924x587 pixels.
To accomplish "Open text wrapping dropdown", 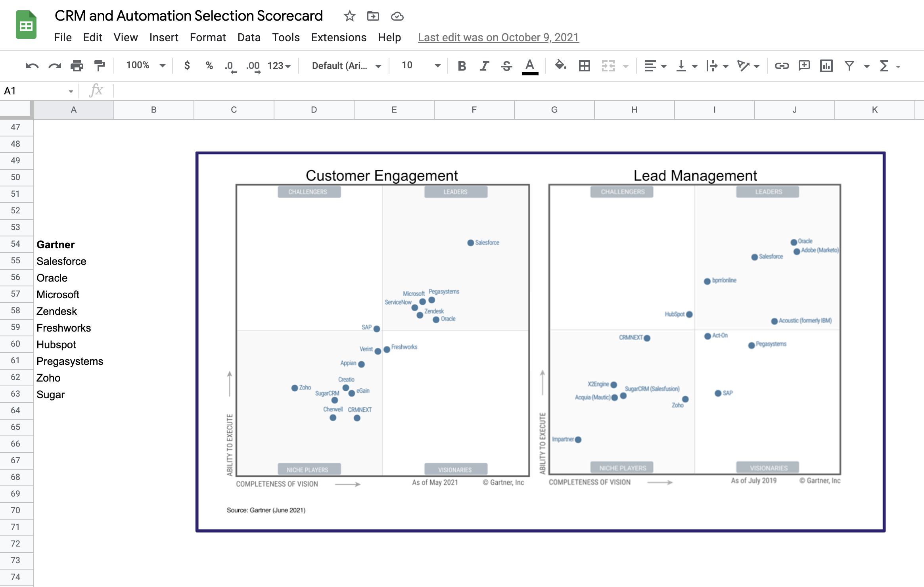I will tap(717, 66).
